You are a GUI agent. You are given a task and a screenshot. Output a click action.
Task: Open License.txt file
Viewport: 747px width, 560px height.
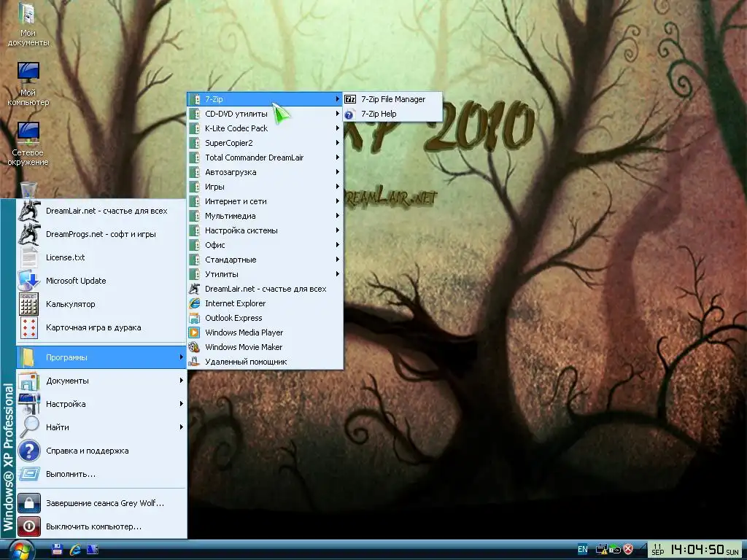coord(101,257)
